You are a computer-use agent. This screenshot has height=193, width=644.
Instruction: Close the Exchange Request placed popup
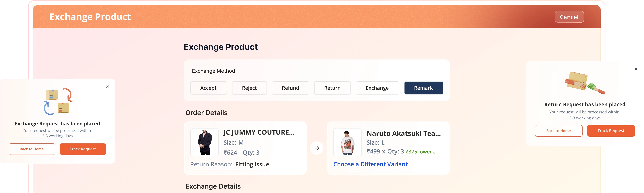pyautogui.click(x=107, y=87)
